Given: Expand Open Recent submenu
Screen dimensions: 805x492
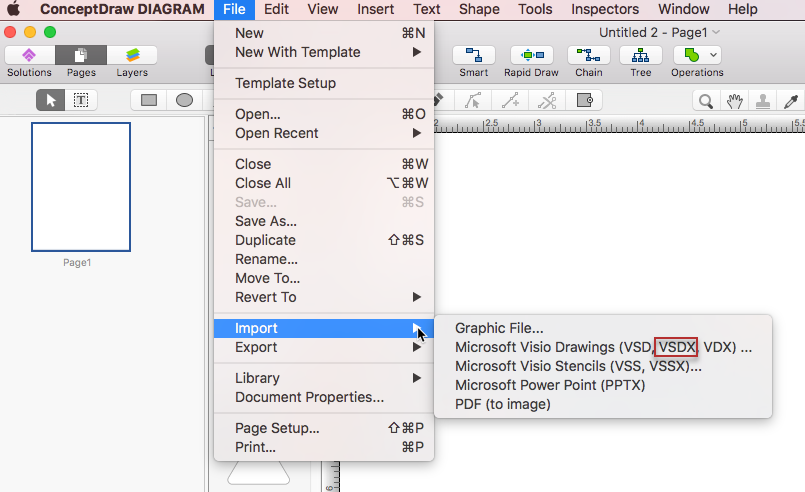Looking at the screenshot, I should coord(324,133).
